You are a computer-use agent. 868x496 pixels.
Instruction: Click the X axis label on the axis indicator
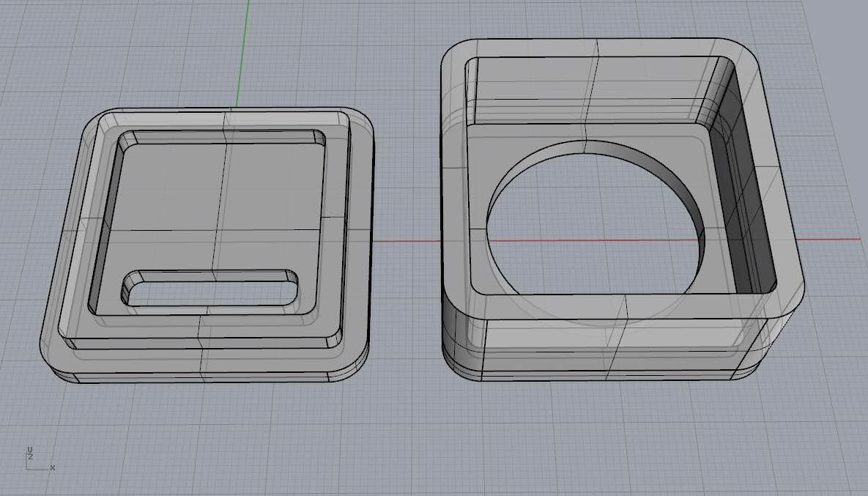(52, 469)
